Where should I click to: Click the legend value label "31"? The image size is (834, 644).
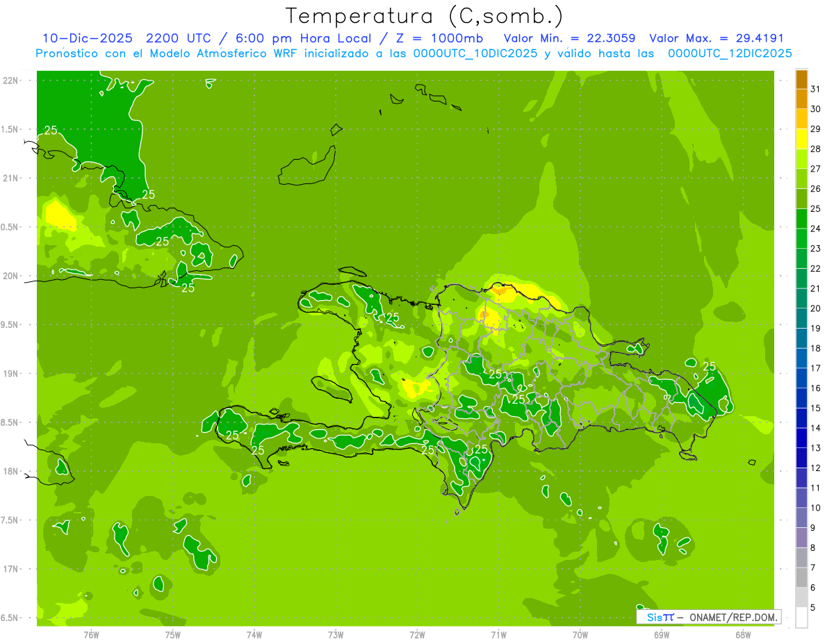point(816,89)
